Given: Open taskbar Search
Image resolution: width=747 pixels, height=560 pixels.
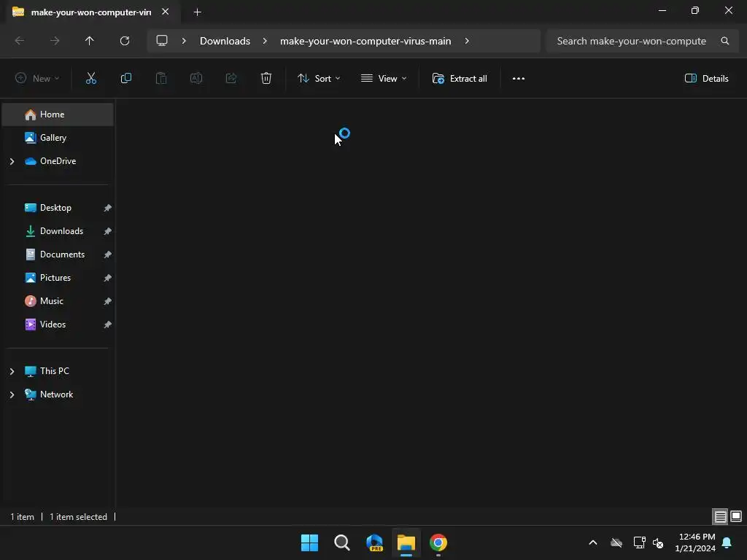Looking at the screenshot, I should pyautogui.click(x=342, y=542).
